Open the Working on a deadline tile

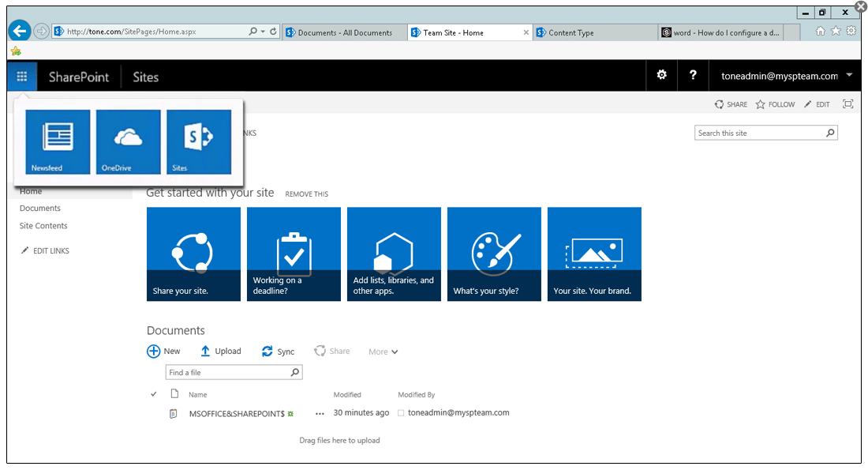(x=294, y=254)
